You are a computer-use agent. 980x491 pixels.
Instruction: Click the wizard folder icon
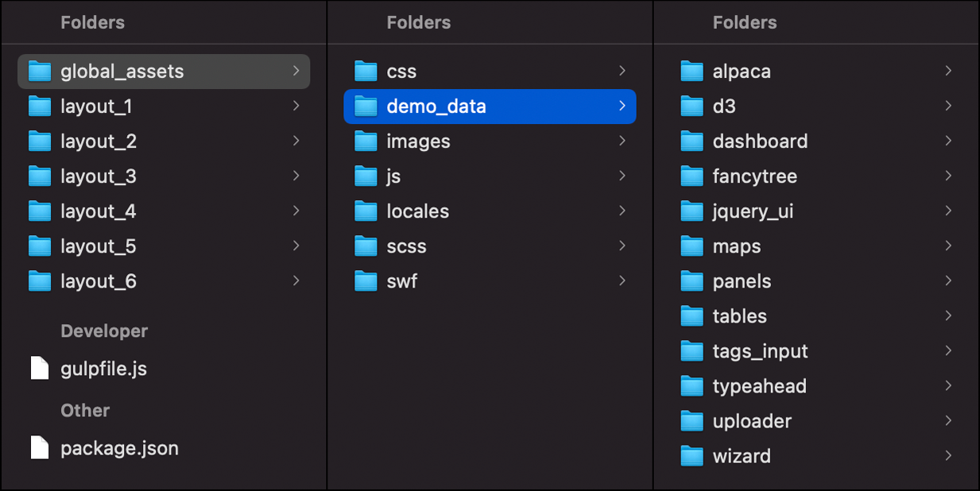[691, 456]
